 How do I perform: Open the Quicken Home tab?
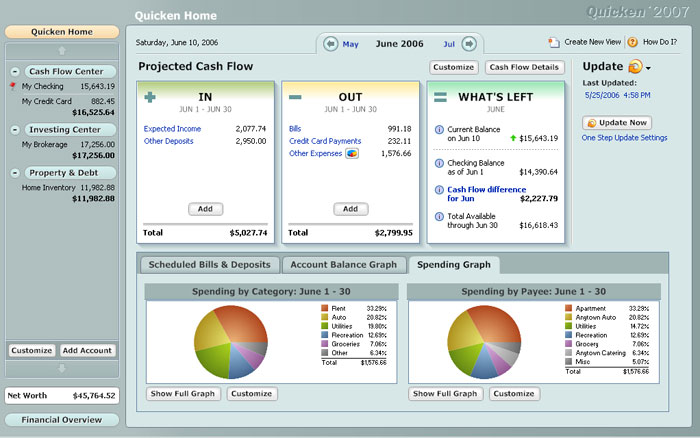pos(62,32)
